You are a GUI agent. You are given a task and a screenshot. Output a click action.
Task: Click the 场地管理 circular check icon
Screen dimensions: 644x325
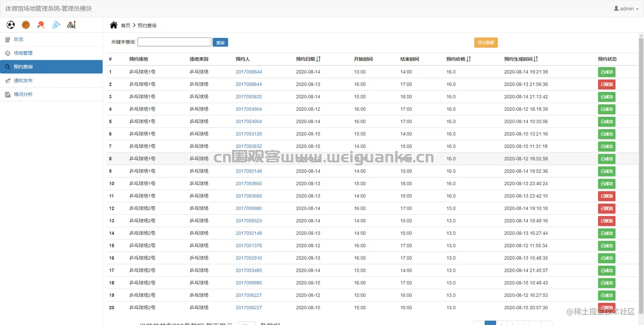click(8, 53)
